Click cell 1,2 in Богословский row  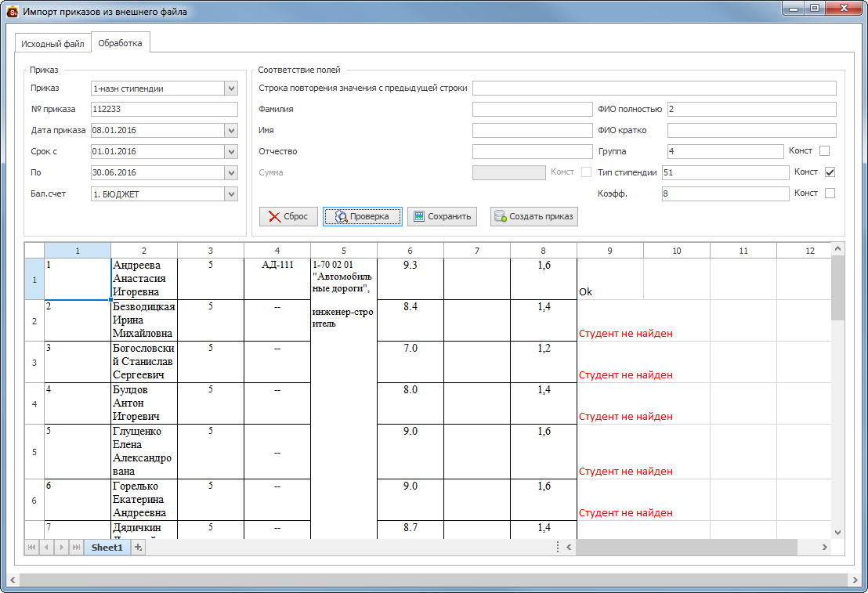[x=543, y=362]
